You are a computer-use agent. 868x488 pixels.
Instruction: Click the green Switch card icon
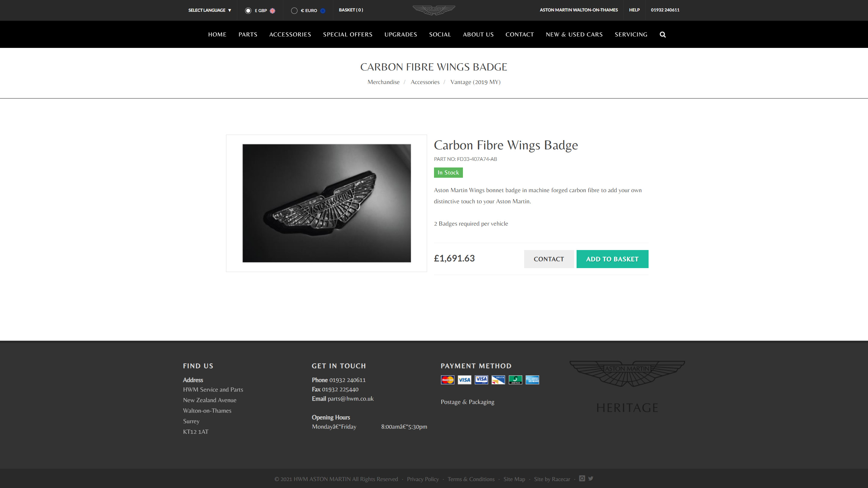(515, 380)
